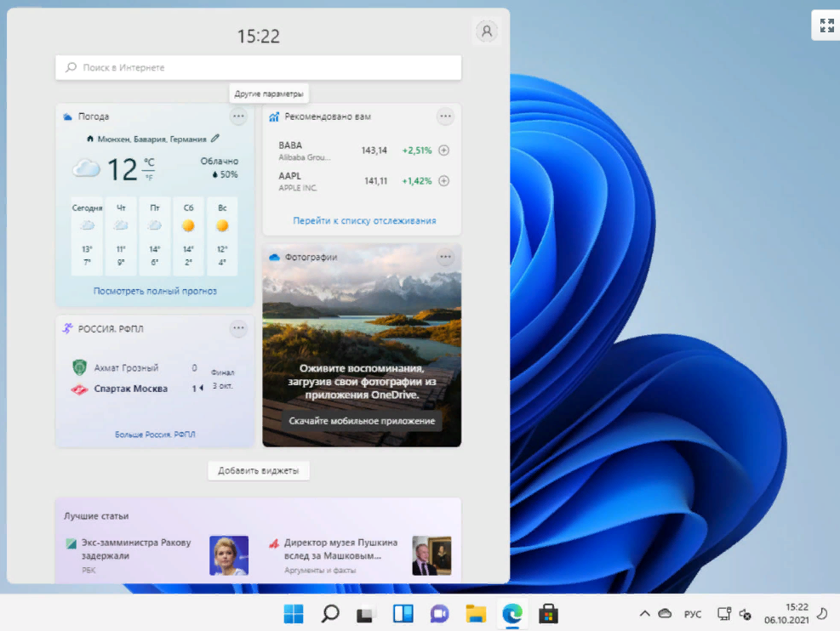Screen dimensions: 840x631
Task: Open article 'Экс-замминистра Ракову задержали'
Action: click(136, 549)
